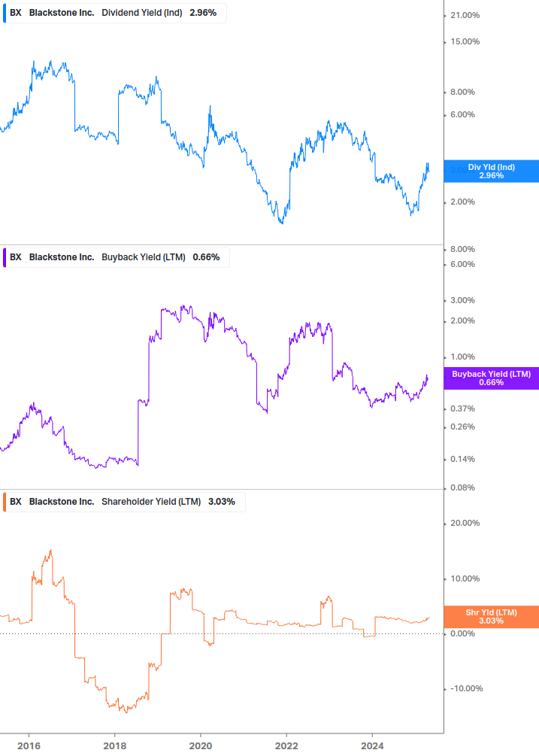Click the Buyback Yield (LTM) legend label
Image resolution: width=539 pixels, height=756 pixels.
coord(144,257)
